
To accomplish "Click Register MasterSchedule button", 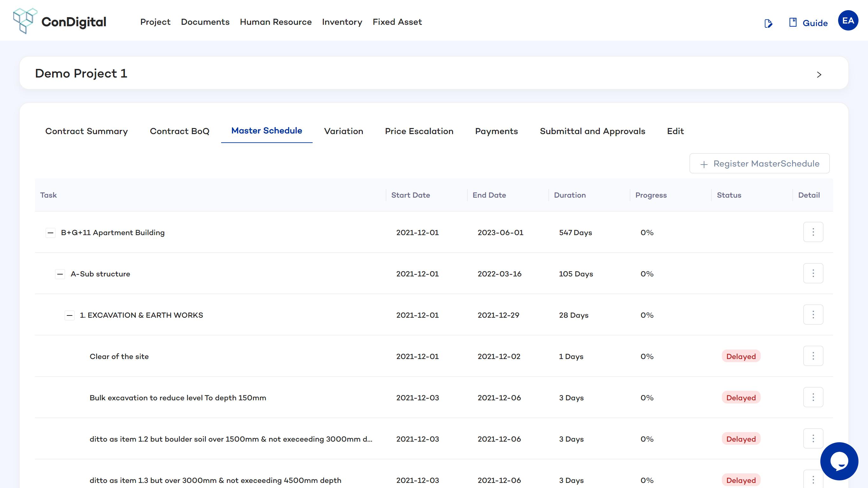I will tap(759, 163).
